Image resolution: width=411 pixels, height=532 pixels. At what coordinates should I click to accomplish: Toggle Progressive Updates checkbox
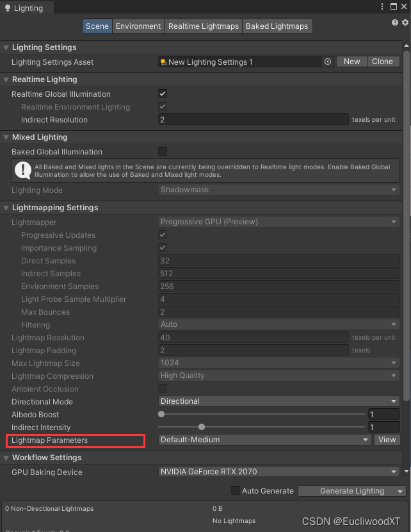tap(163, 235)
